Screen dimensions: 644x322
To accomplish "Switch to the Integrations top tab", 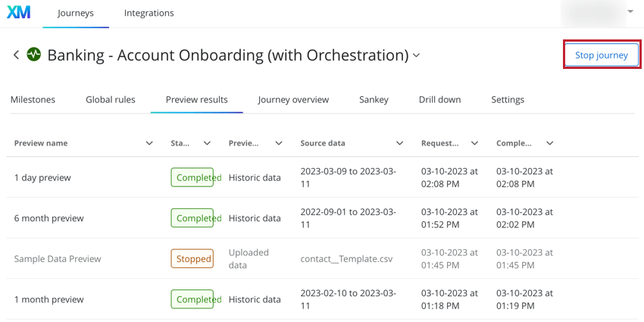I will pos(148,13).
